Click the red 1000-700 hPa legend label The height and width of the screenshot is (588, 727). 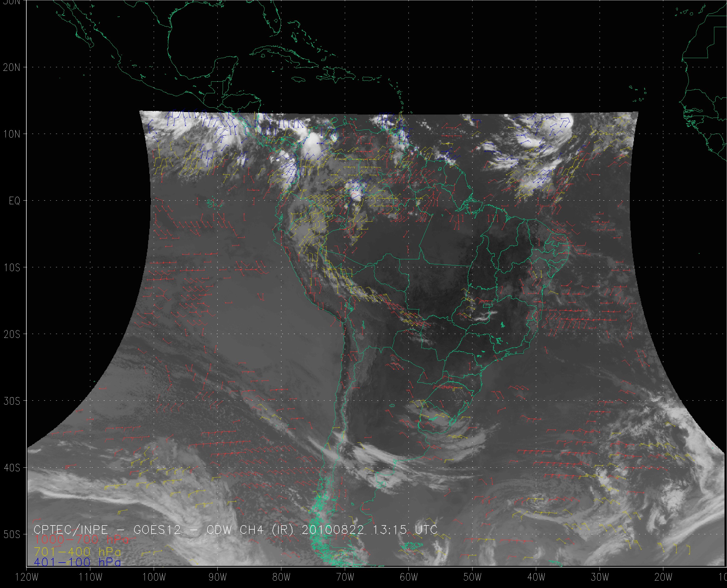pyautogui.click(x=81, y=540)
